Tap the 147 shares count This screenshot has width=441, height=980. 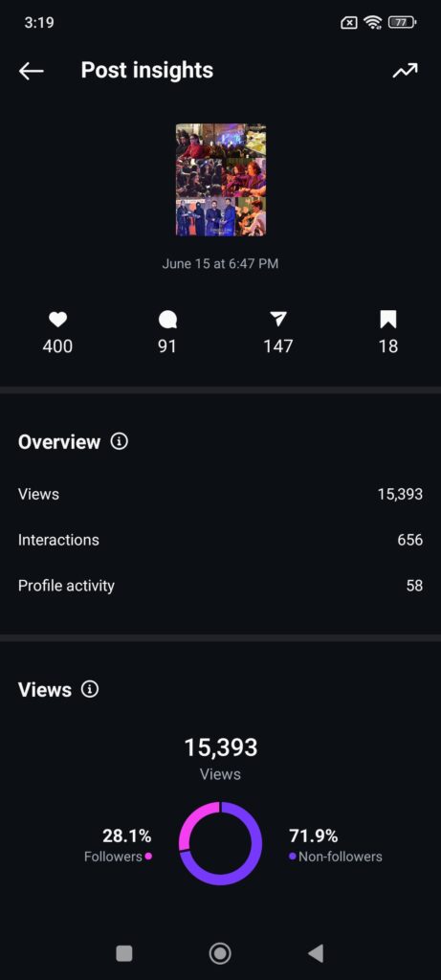tap(278, 346)
